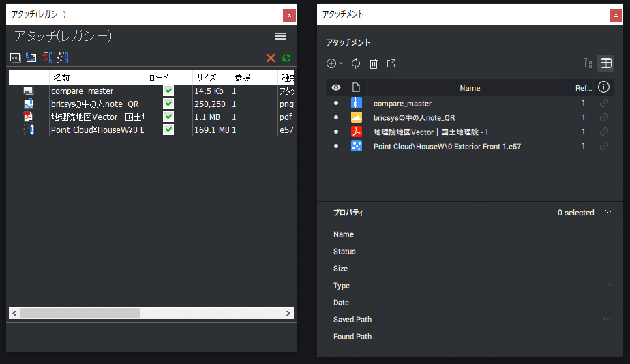Open the hamburger menu in legacy attach panel
This screenshot has height=364, width=630.
(280, 36)
